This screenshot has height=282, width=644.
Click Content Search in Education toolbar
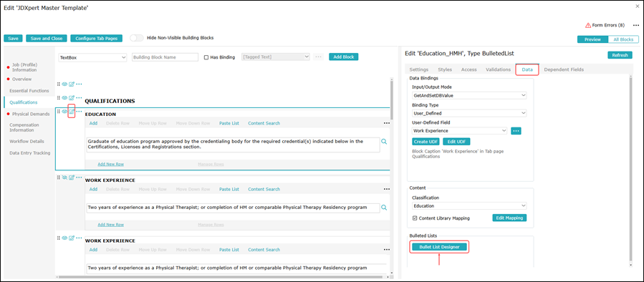[x=264, y=123]
